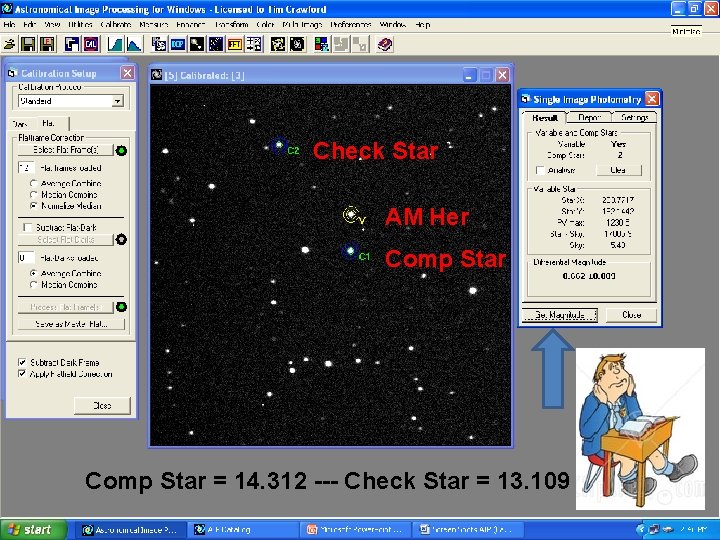Click the first grayed-out image toolbar icon
The height and width of the screenshot is (540, 720).
pos(341,45)
